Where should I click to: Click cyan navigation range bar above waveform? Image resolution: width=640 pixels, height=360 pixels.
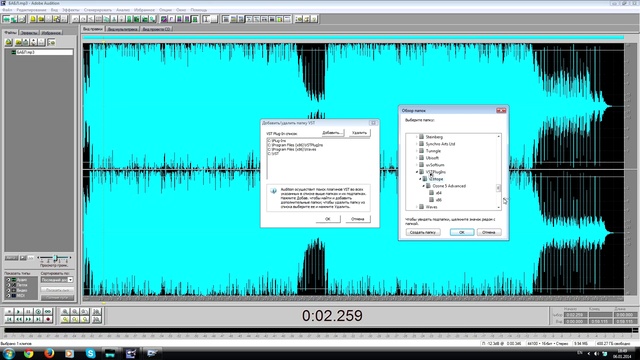coord(353,37)
